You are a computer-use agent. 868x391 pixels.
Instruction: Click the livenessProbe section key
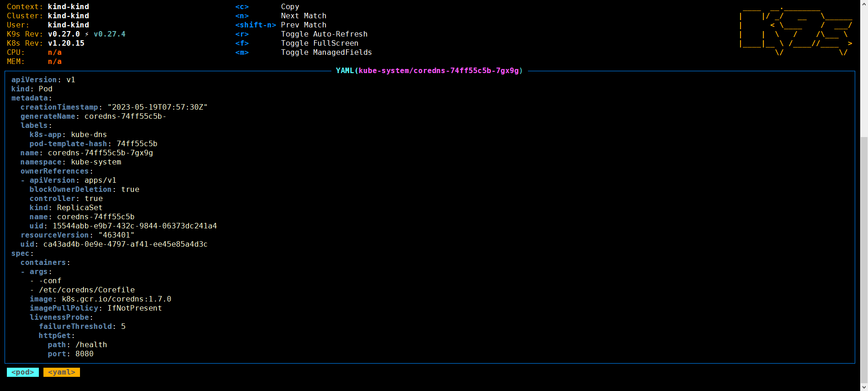[59, 317]
